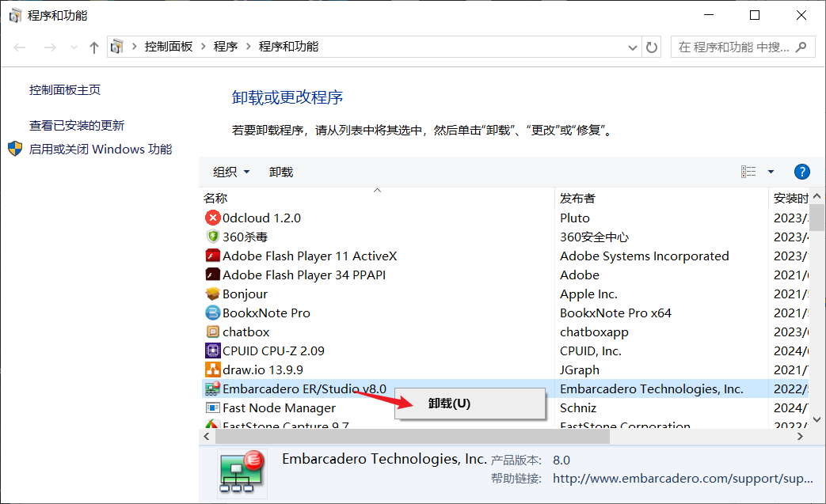Image resolution: width=826 pixels, height=504 pixels.
Task: Click the BookxNote Pro icon
Action: [212, 313]
